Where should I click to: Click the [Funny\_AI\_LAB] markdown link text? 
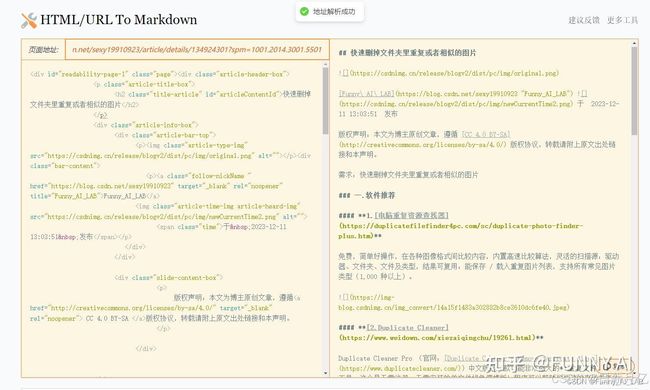click(366, 94)
